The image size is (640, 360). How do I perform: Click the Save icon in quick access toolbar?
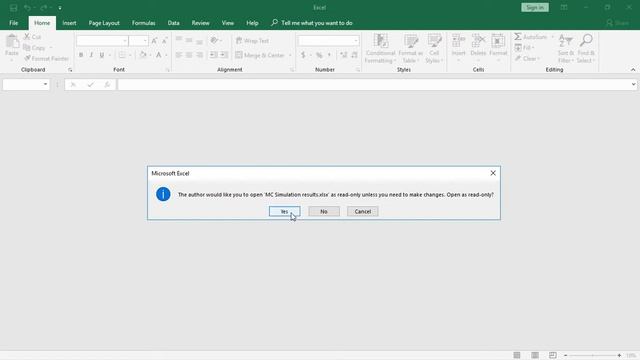13,8
